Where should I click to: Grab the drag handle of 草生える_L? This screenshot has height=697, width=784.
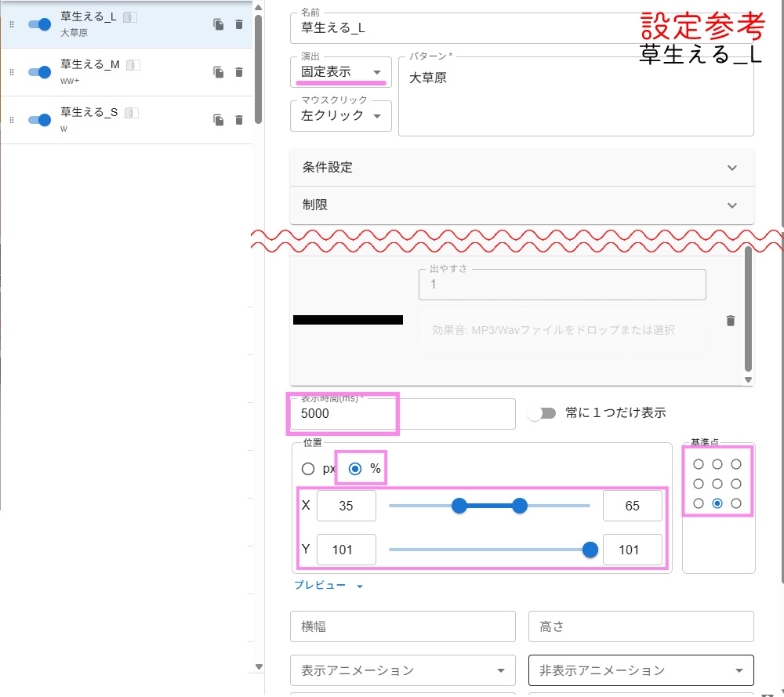12,24
